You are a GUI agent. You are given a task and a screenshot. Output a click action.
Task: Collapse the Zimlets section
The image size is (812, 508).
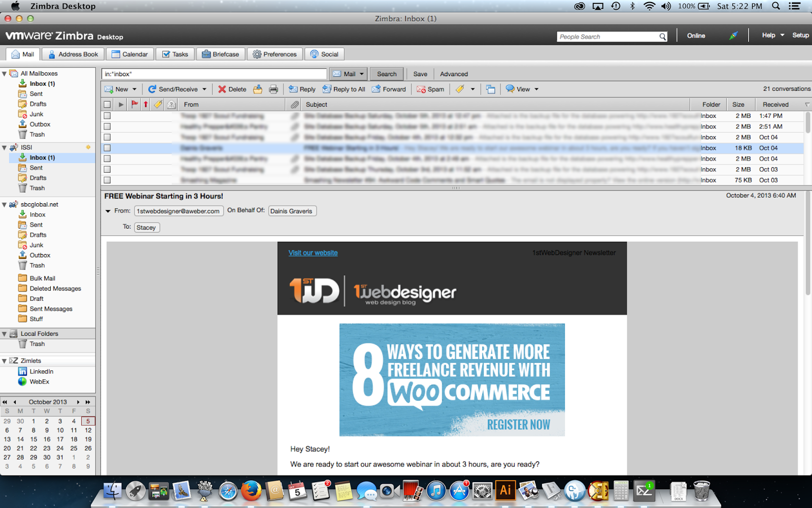click(x=4, y=361)
